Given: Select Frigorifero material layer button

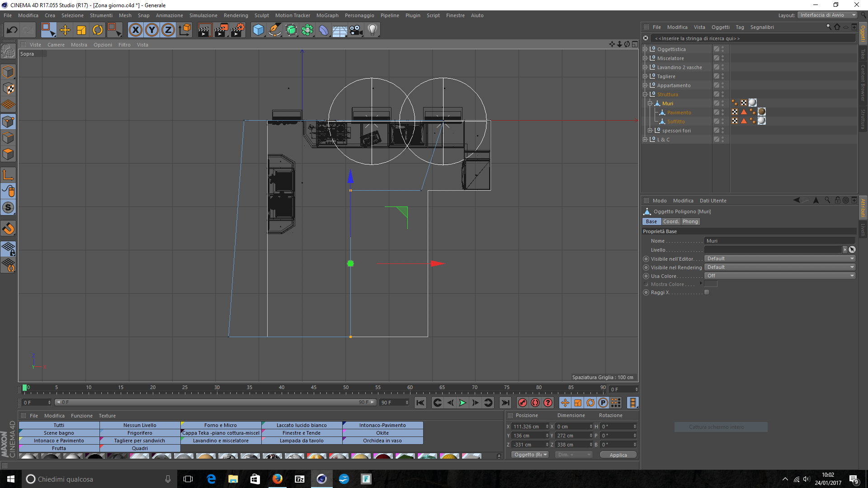Looking at the screenshot, I should (x=140, y=433).
